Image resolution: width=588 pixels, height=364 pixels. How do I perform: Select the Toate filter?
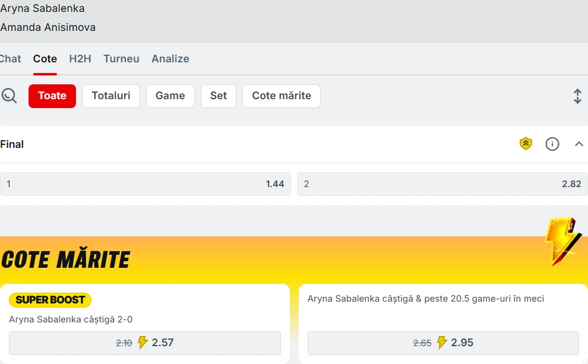coord(52,96)
